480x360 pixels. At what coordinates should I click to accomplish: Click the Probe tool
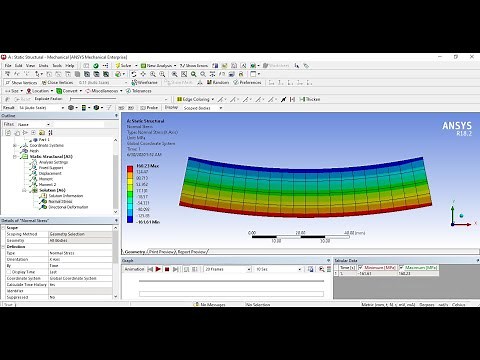pyautogui.click(x=149, y=108)
